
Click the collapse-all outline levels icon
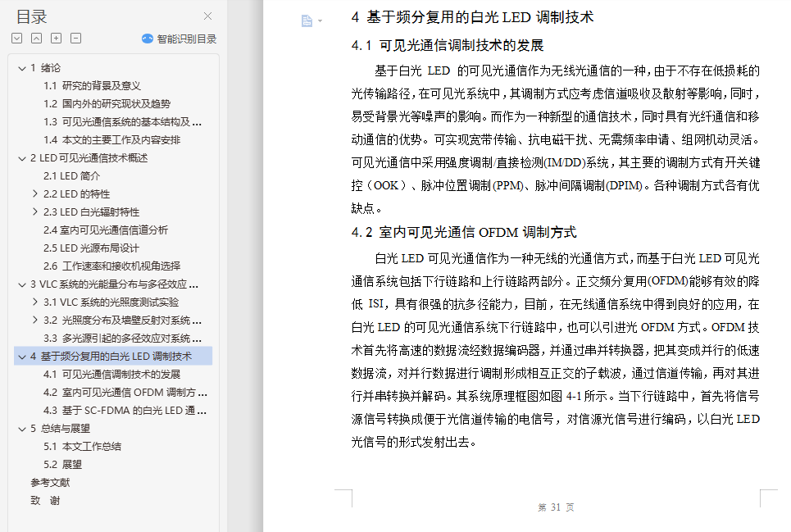pos(36,39)
